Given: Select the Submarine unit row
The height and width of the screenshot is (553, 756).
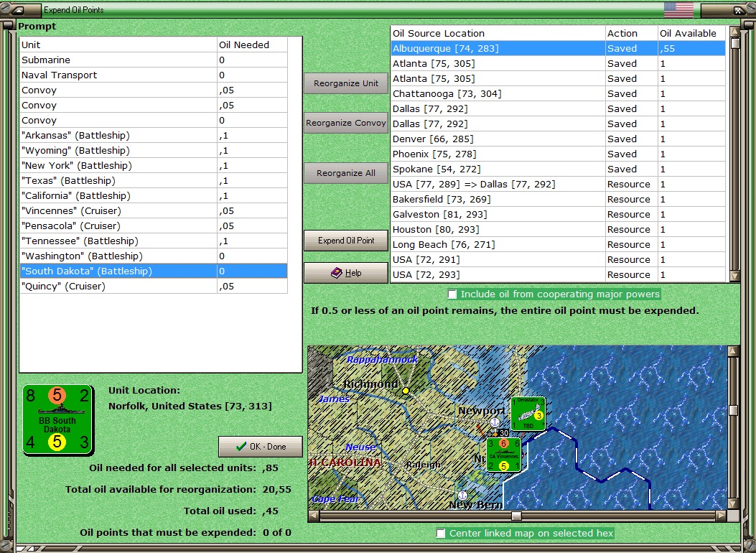Looking at the screenshot, I should tap(154, 60).
